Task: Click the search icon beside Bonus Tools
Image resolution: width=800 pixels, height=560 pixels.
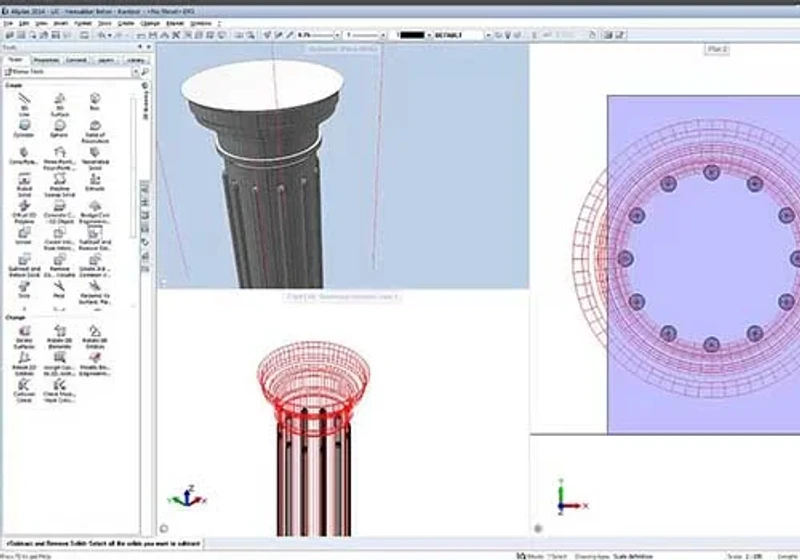Action: (x=145, y=72)
